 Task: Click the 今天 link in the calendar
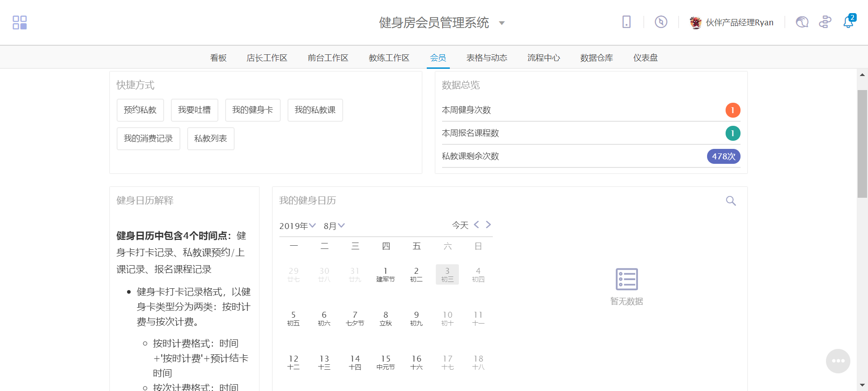click(x=460, y=225)
